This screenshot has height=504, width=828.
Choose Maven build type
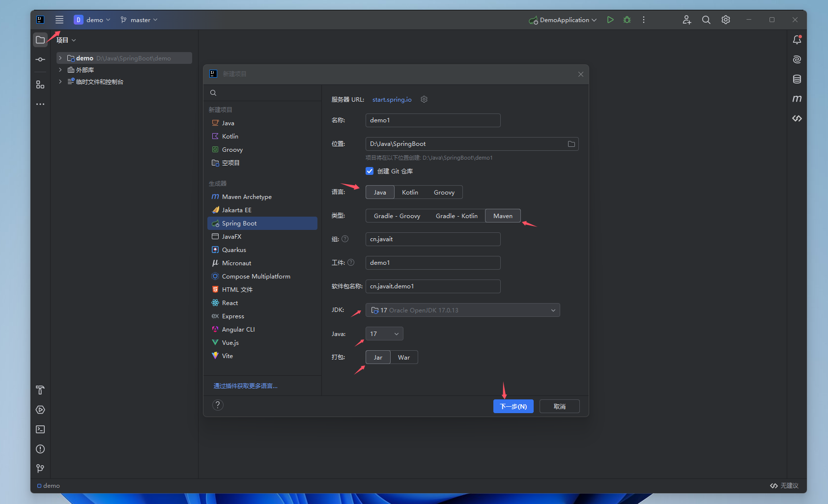click(503, 216)
